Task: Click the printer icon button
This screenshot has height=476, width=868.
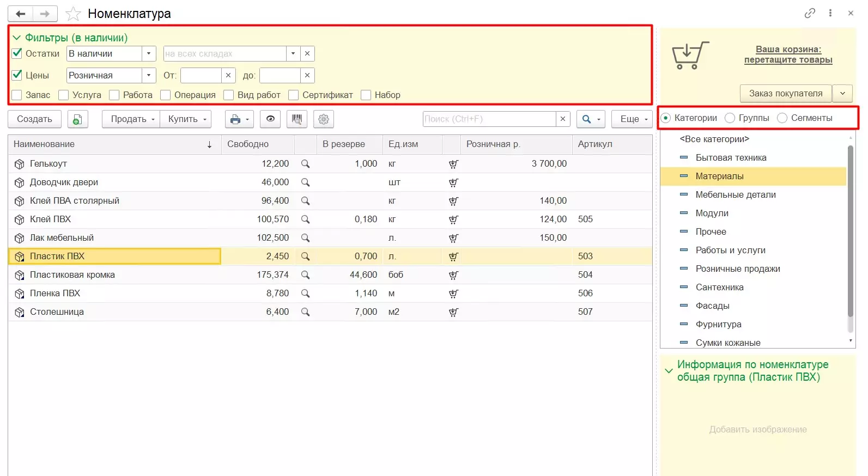Action: pyautogui.click(x=236, y=119)
